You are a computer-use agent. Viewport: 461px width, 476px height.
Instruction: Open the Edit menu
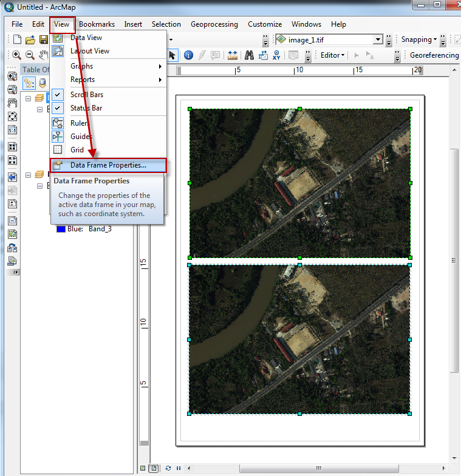pyautogui.click(x=38, y=24)
